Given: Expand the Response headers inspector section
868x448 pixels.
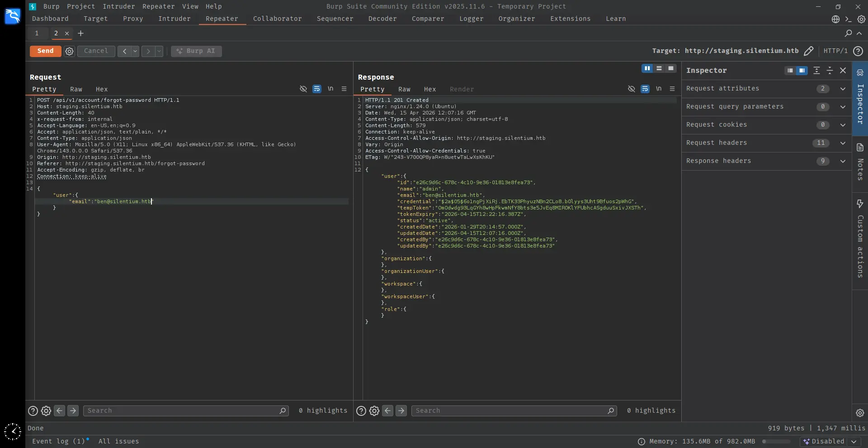Looking at the screenshot, I should 842,161.
